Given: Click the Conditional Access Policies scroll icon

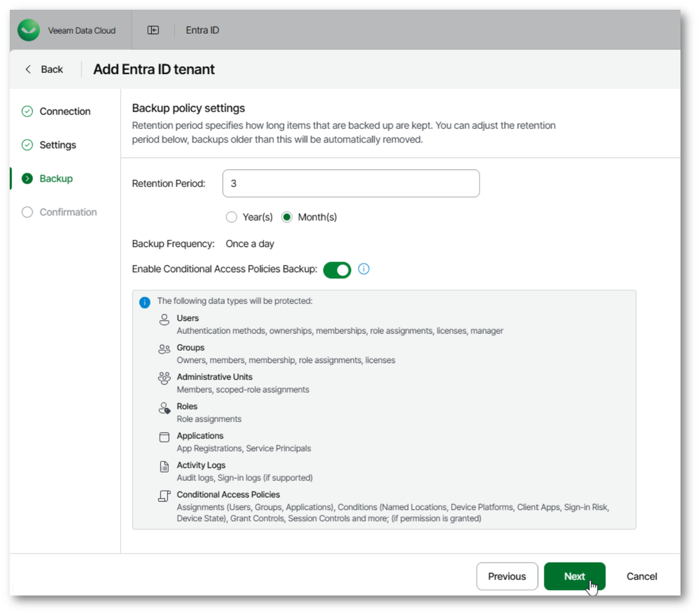Looking at the screenshot, I should click(x=164, y=496).
